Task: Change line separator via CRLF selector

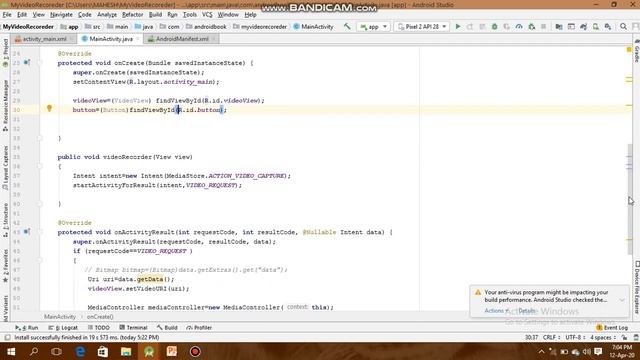Action: pos(551,338)
